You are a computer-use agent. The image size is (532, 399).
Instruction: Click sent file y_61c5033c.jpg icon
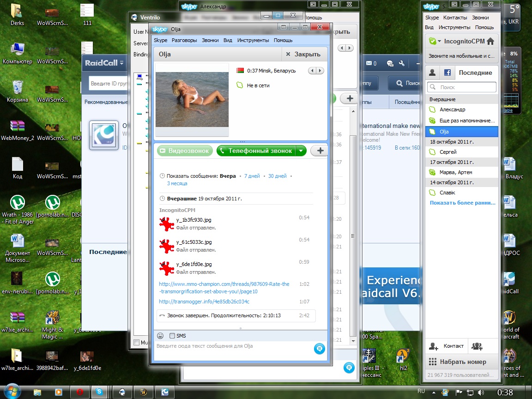(x=167, y=246)
